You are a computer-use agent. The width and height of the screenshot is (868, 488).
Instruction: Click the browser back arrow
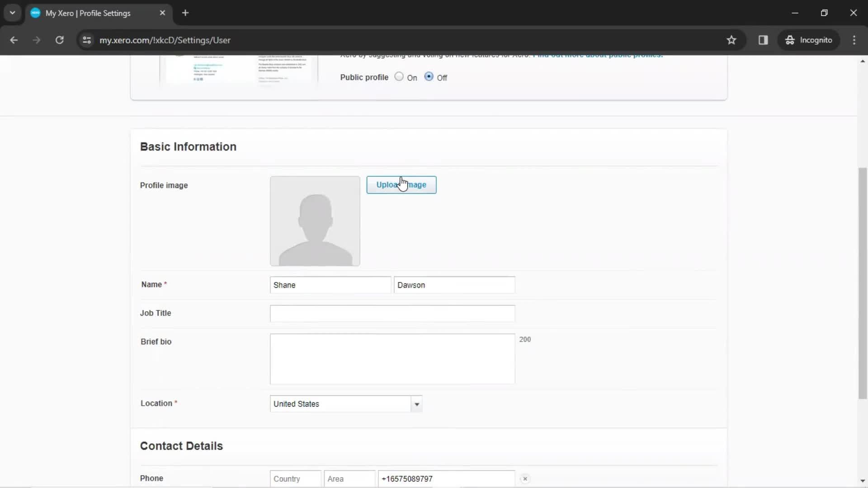[14, 40]
